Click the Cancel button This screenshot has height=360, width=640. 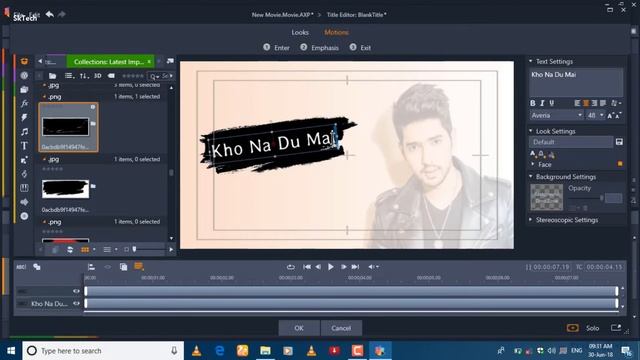(341, 328)
